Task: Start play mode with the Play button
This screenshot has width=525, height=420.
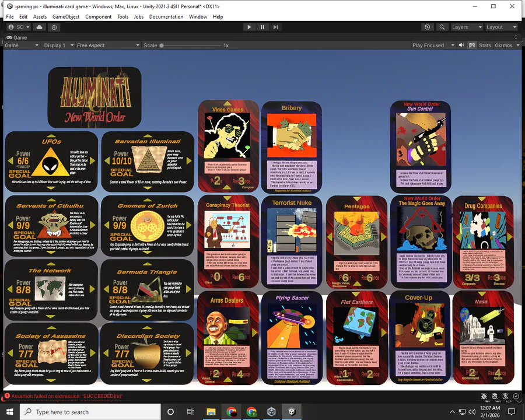Action: [x=249, y=27]
